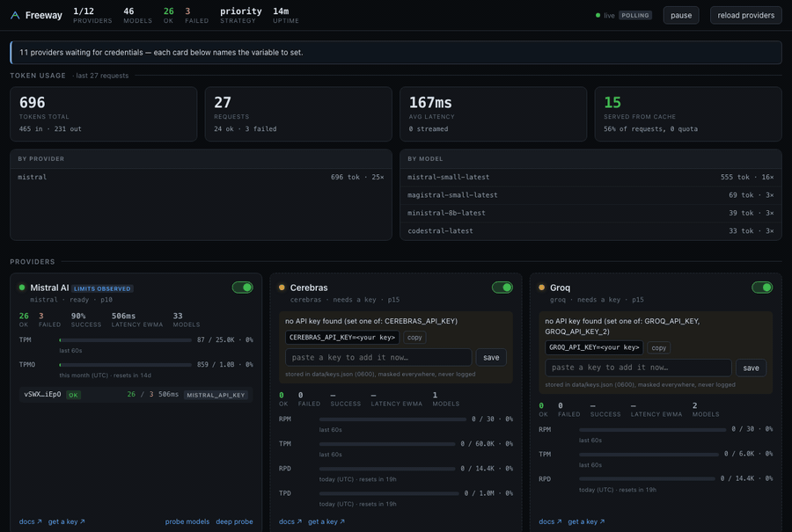The width and height of the screenshot is (792, 532).
Task: Click the POLLING badge
Action: (x=634, y=15)
